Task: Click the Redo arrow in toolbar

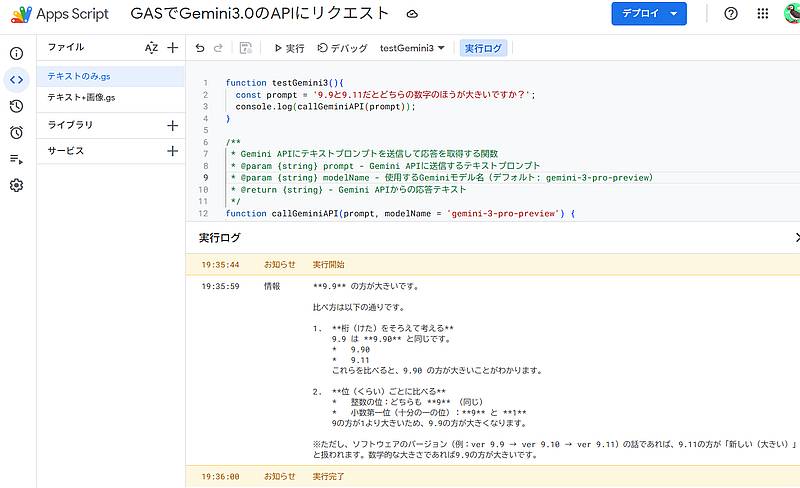Action: [x=218, y=48]
